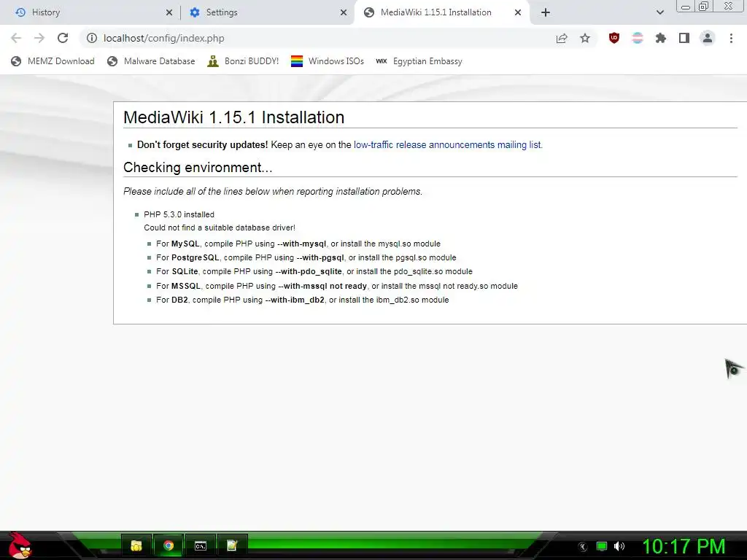This screenshot has width=747, height=560.
Task: Open Chrome's three-dot menu
Action: [731, 38]
